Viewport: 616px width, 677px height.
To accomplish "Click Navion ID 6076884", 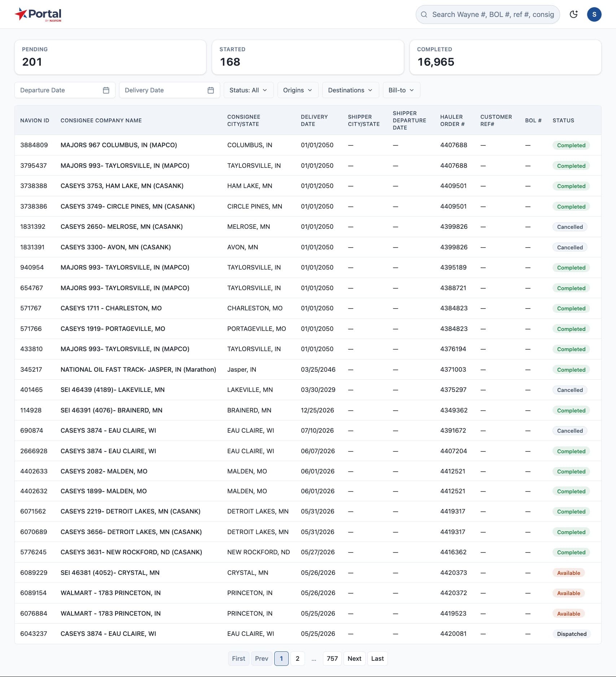I will (34, 613).
